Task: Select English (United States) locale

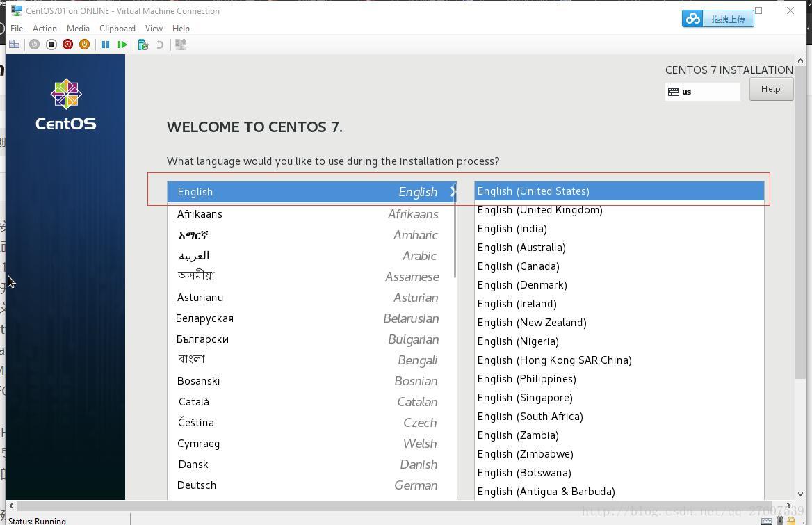Action: coord(619,191)
